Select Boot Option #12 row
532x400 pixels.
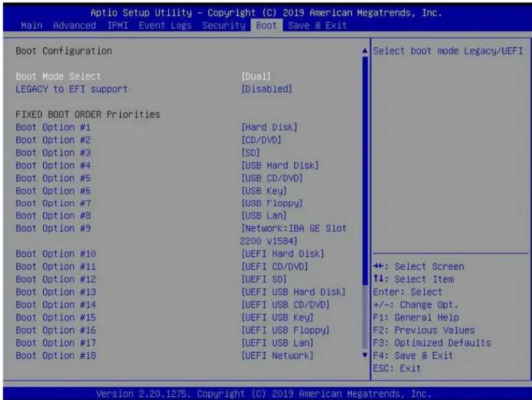pyautogui.click(x=56, y=279)
